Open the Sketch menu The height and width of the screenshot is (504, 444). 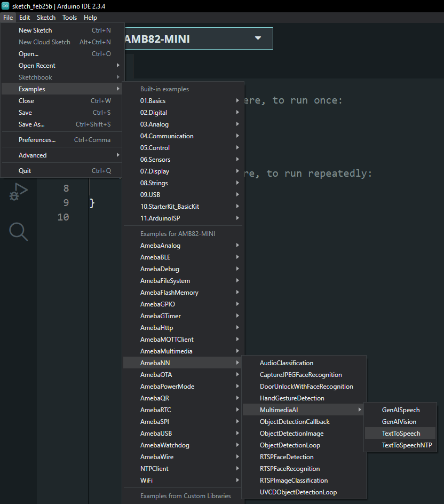[46, 18]
